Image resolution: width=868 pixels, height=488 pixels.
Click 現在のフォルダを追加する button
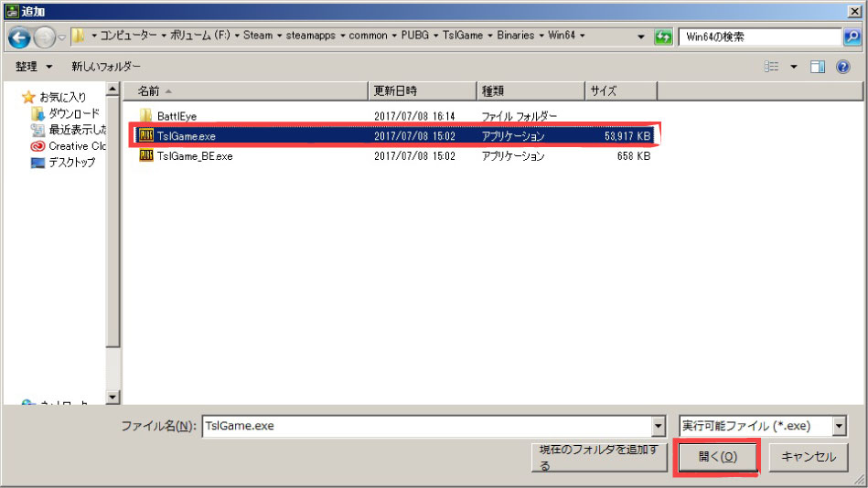(599, 458)
